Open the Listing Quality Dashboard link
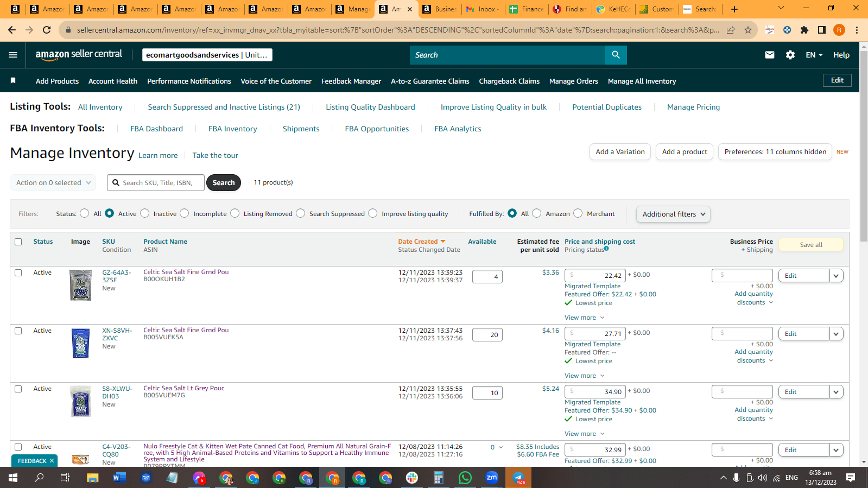Viewport: 868px width, 488px height. (x=370, y=107)
